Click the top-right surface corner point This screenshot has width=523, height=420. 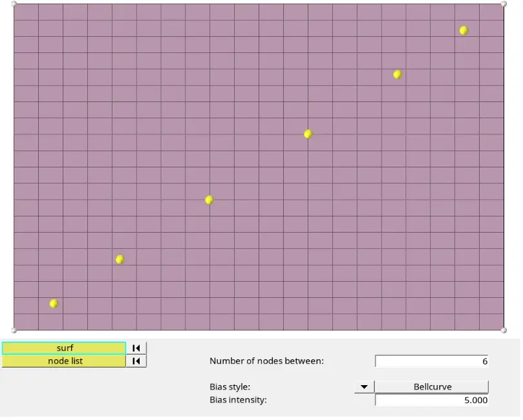(506, 4)
